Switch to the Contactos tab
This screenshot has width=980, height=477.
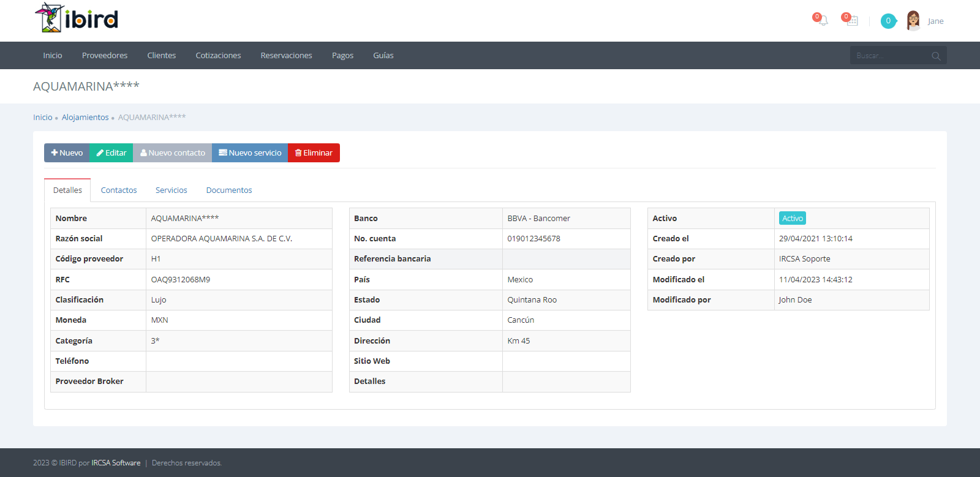pos(119,190)
